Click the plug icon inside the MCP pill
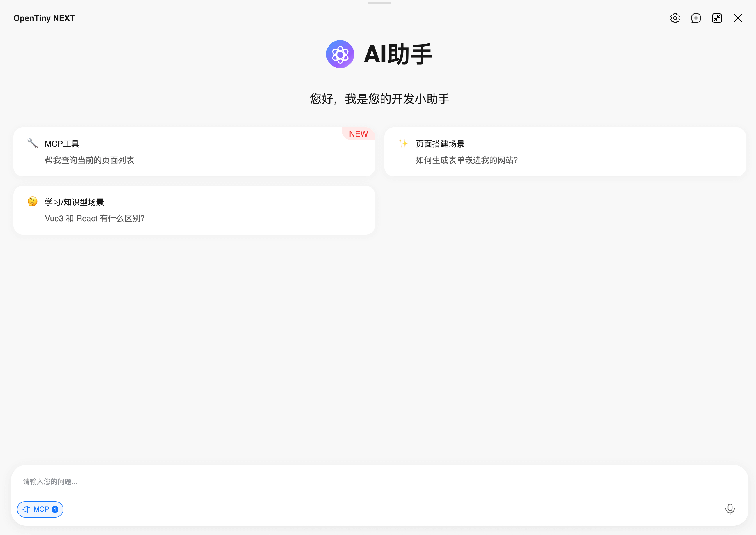 coord(27,509)
